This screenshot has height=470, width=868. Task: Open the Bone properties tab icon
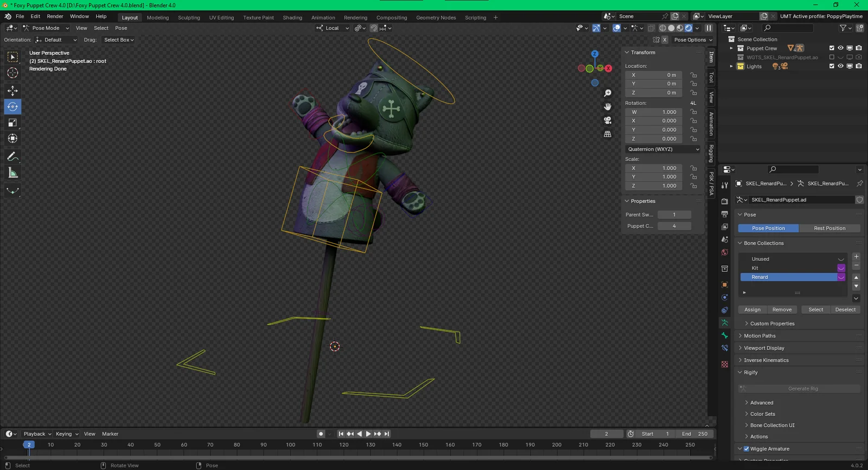[x=725, y=335]
